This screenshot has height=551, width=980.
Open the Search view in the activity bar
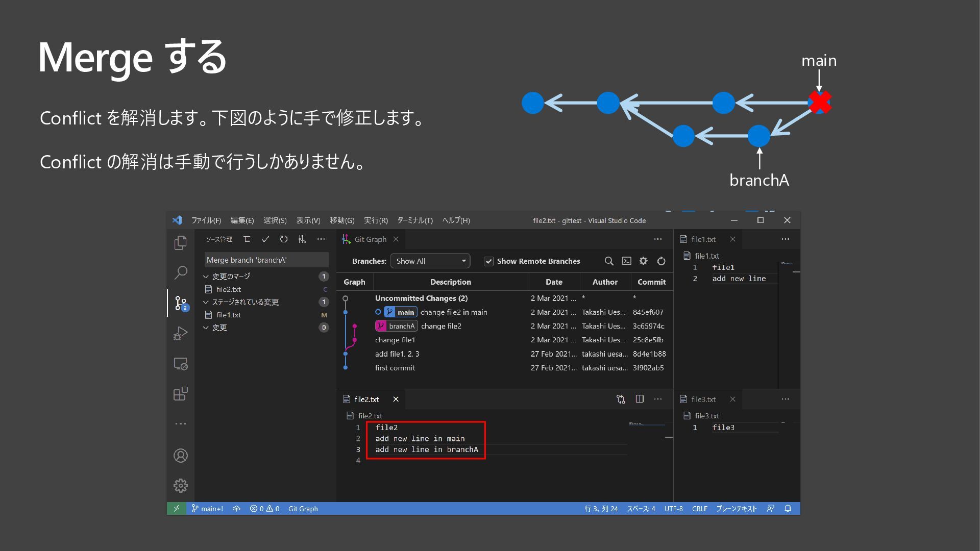[180, 272]
